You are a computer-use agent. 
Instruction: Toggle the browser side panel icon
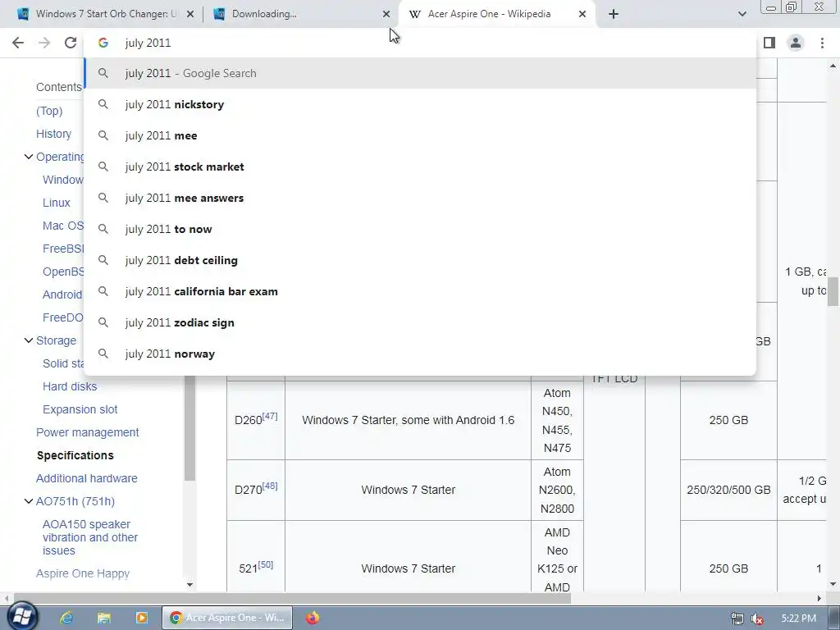pos(769,43)
